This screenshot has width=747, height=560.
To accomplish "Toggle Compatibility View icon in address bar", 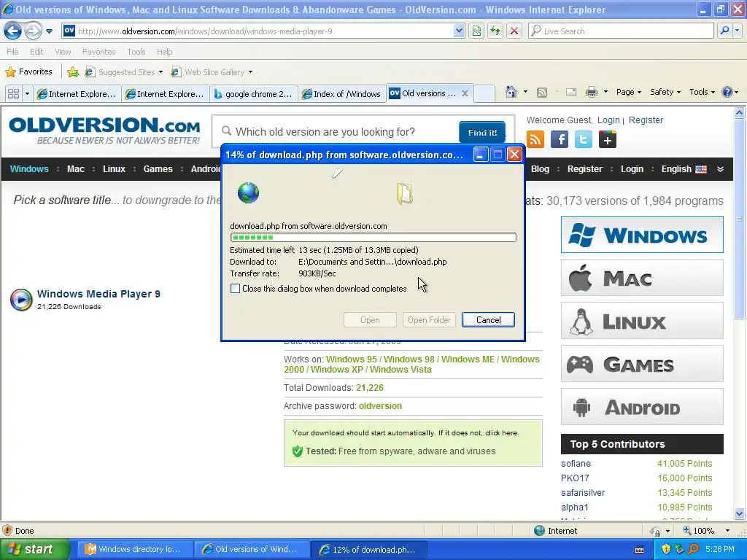I will coord(476,31).
